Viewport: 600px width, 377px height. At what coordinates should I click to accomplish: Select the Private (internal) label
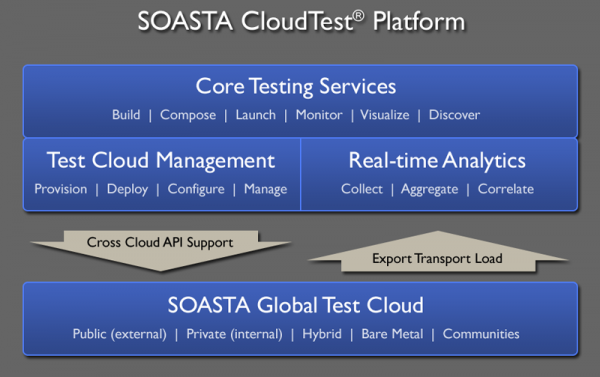pyautogui.click(x=234, y=334)
